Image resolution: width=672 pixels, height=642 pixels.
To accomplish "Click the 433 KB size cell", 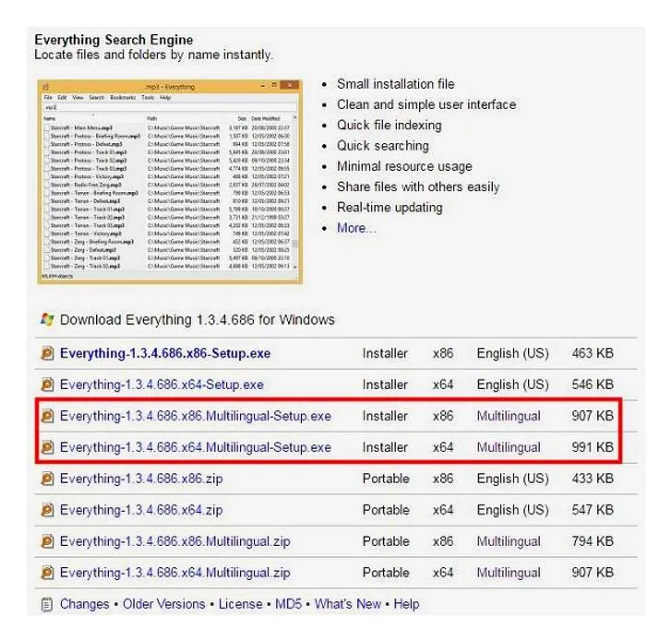I will (x=593, y=478).
